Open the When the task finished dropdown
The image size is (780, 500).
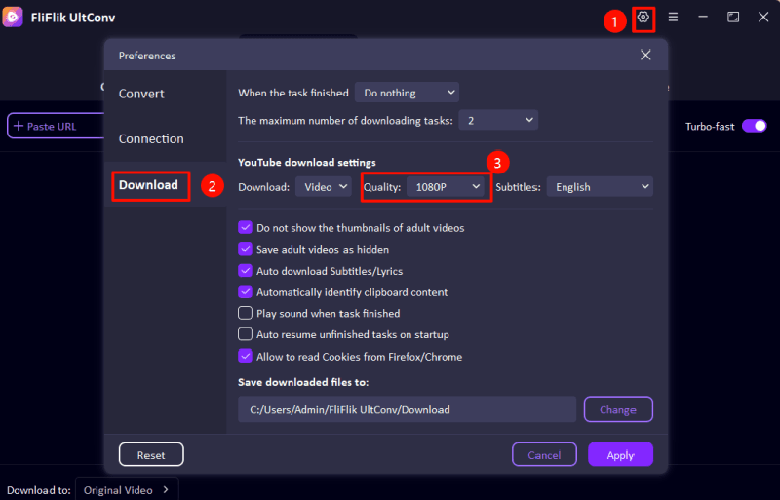[x=407, y=93]
